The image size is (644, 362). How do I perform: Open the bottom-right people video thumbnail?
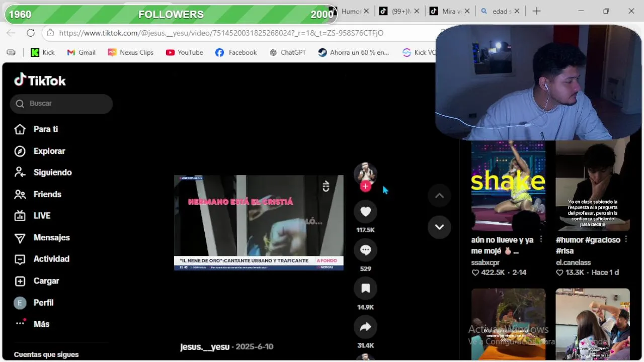point(593,325)
